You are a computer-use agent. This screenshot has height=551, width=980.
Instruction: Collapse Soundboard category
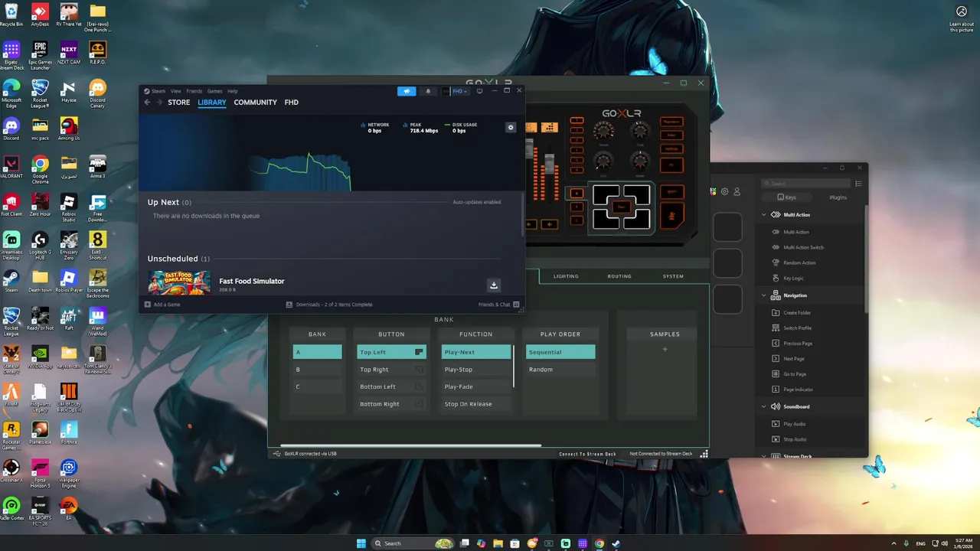point(763,406)
